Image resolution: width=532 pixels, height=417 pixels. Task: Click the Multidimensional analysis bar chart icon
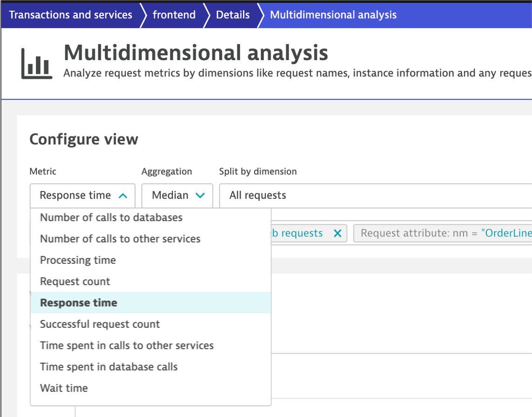pos(36,63)
